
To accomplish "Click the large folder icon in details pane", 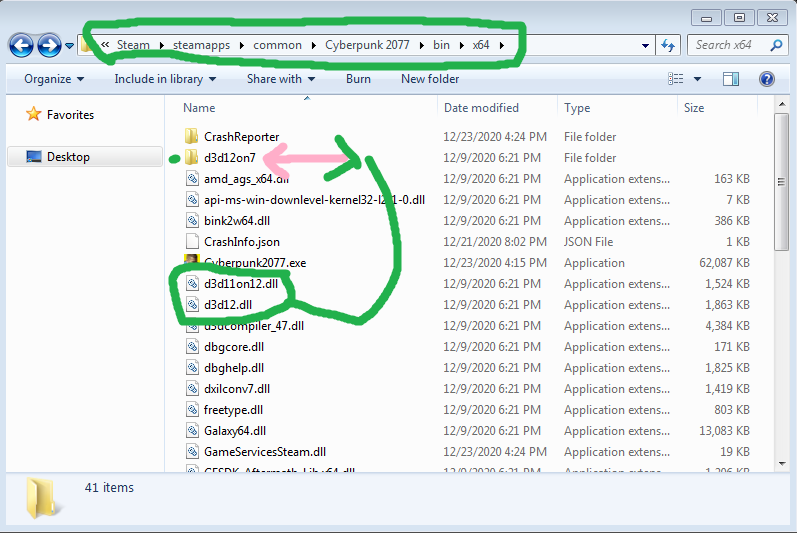I will pos(42,498).
